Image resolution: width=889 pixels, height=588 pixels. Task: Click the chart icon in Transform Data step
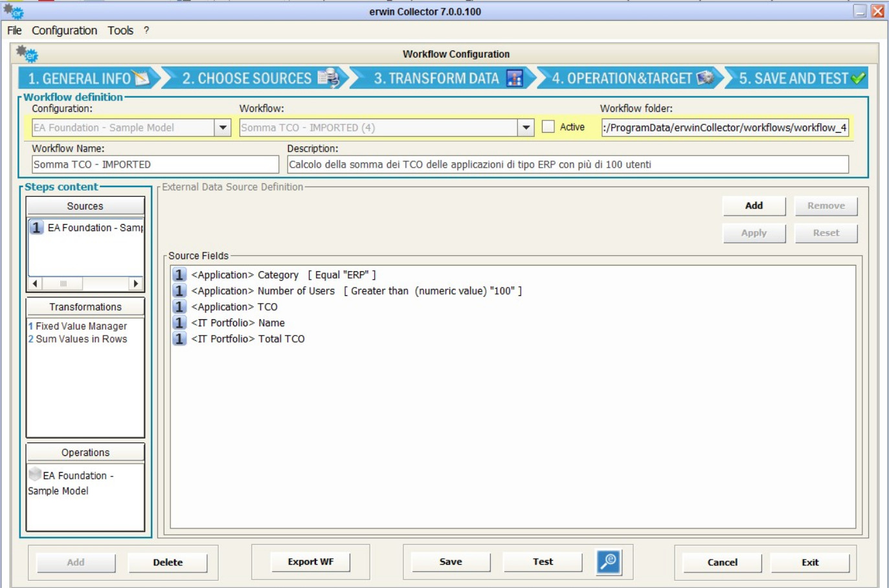pyautogui.click(x=515, y=78)
